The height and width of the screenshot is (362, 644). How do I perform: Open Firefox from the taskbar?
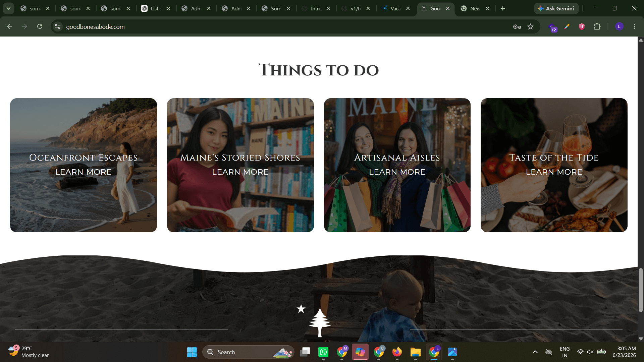click(397, 352)
